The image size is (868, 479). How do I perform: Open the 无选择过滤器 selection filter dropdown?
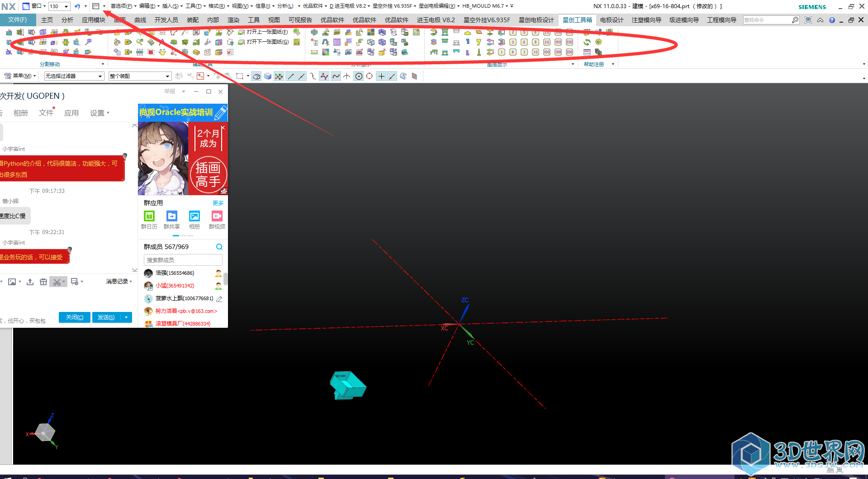[74, 76]
